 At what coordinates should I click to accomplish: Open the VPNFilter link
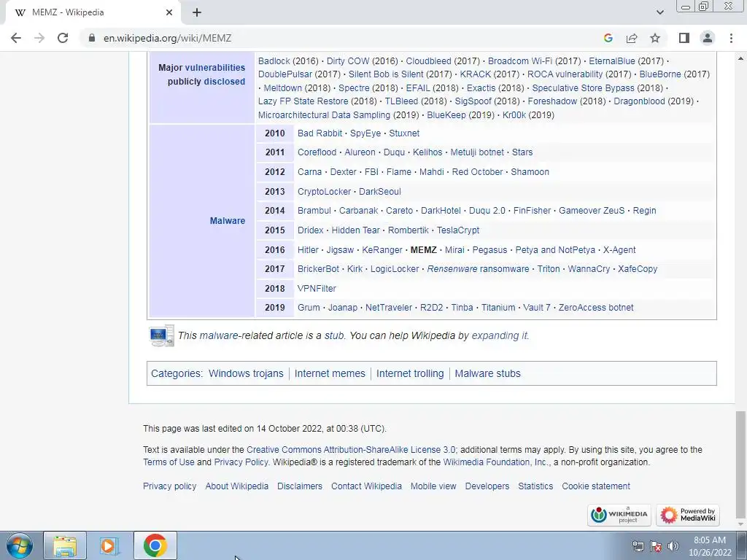[317, 289]
